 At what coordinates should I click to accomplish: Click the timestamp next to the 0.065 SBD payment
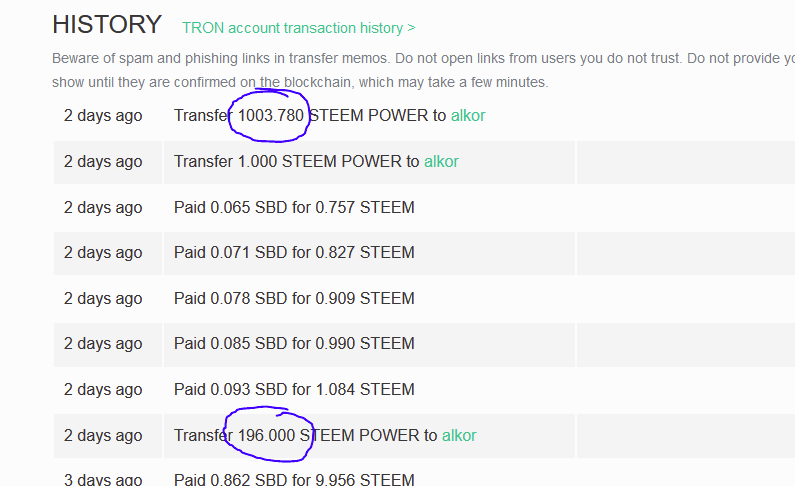(103, 207)
